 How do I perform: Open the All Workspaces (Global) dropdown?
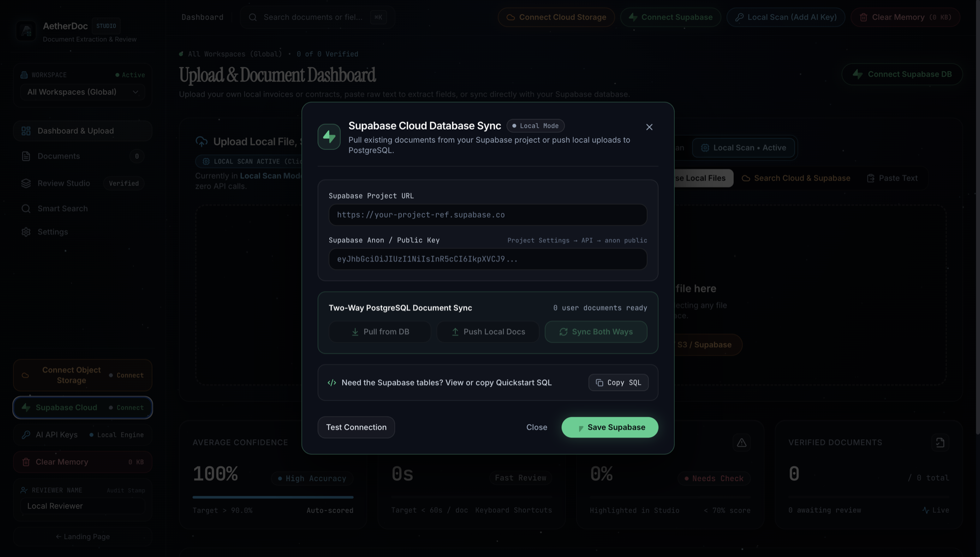(83, 92)
